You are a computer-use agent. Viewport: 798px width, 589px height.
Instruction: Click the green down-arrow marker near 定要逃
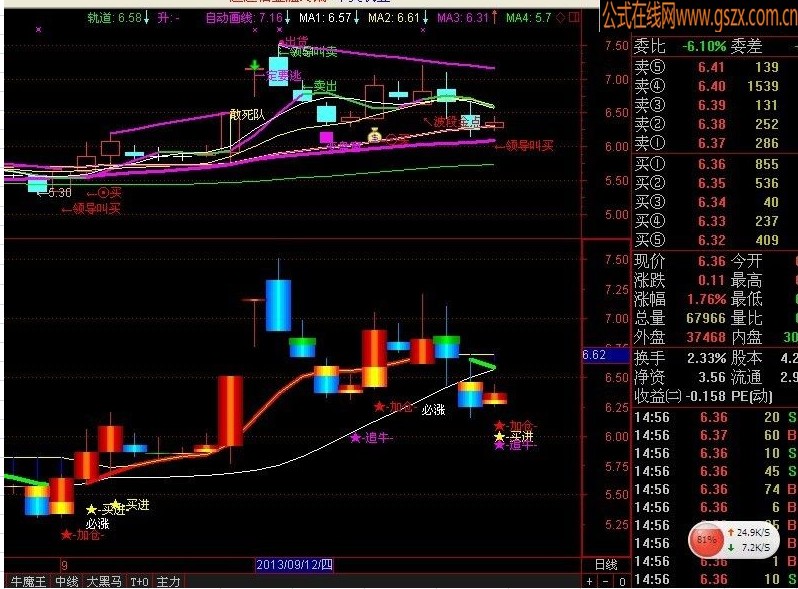254,65
